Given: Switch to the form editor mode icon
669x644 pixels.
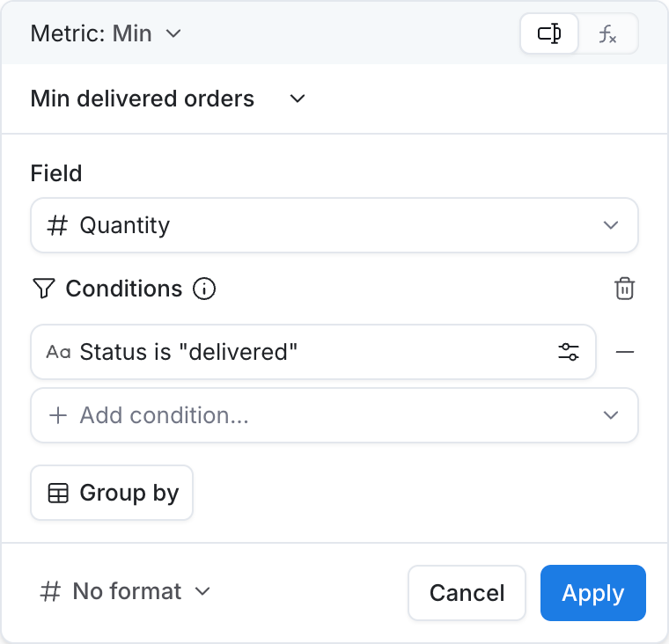Looking at the screenshot, I should click(x=549, y=33).
